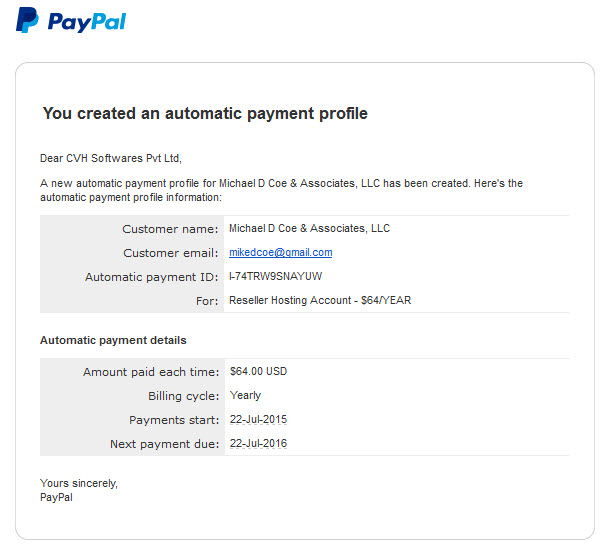Click the 22-Jul-2015 payments start date

pos(258,419)
